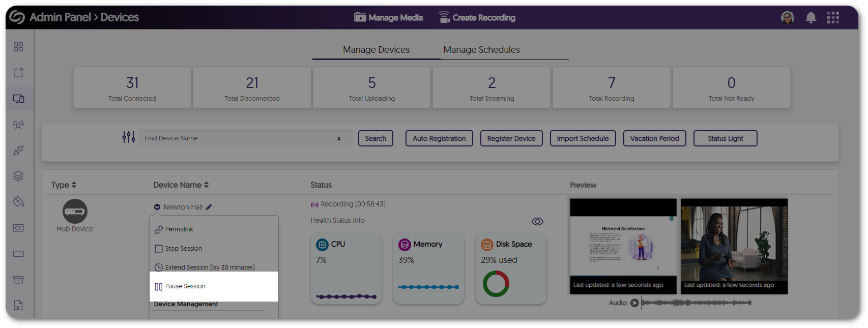Open the apps grid menu in header
868x328 pixels.
[x=833, y=18]
